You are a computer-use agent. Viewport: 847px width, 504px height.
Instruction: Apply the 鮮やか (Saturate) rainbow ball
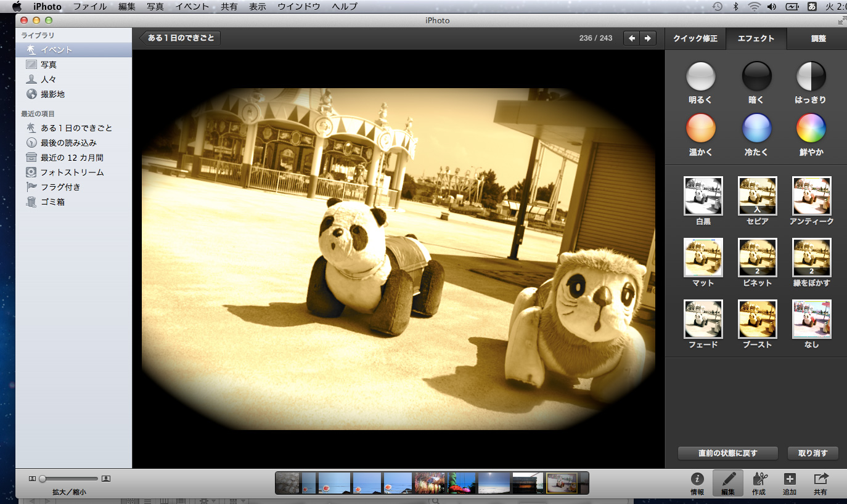[811, 128]
